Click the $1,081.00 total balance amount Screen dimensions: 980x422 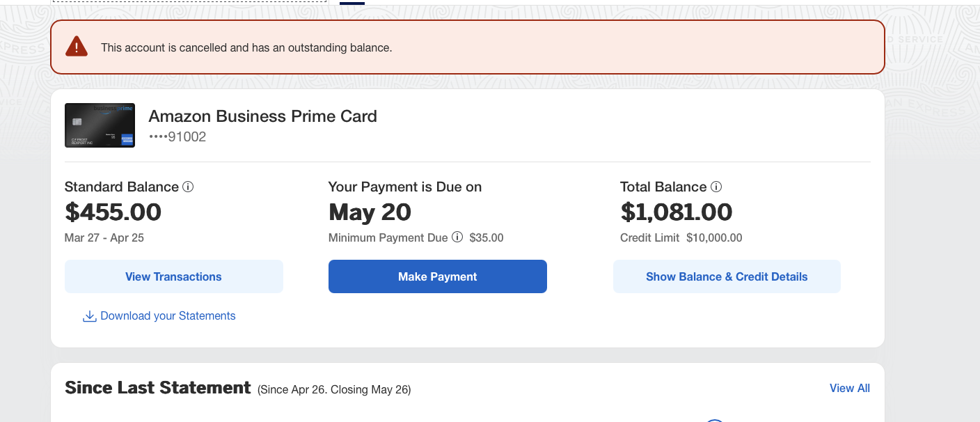coord(676,212)
